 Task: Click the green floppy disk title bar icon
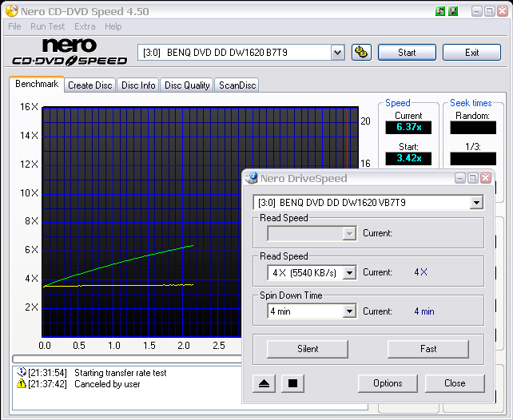click(x=454, y=11)
